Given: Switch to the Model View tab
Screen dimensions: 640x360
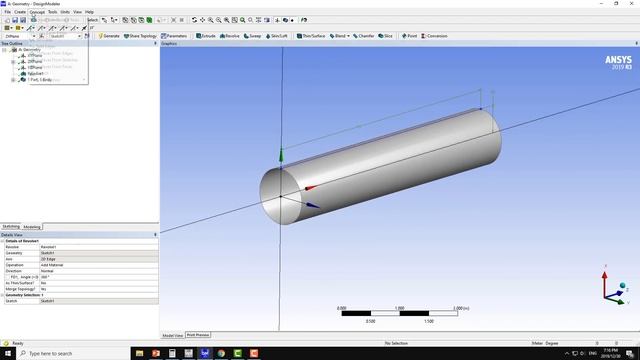Looking at the screenshot, I should pos(173,336).
